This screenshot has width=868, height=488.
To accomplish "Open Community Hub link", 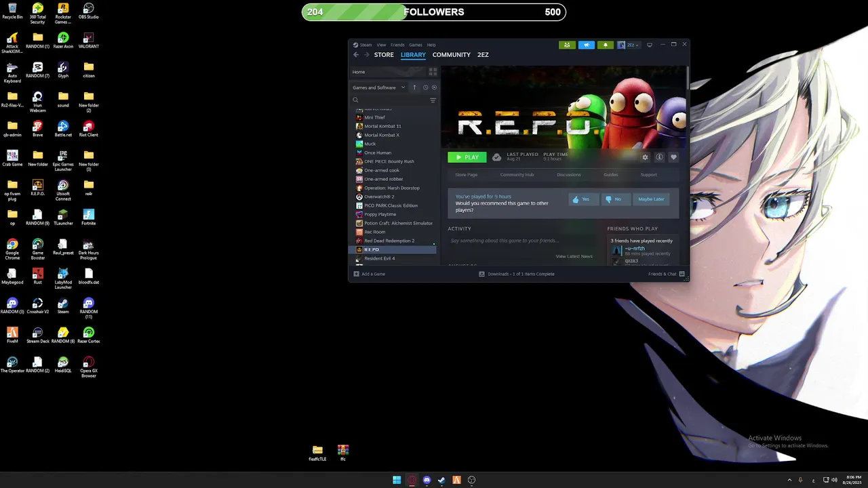I will coord(517,175).
